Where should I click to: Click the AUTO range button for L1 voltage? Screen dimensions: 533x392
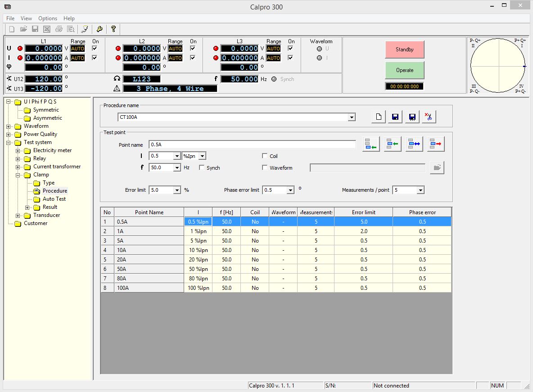[77, 49]
